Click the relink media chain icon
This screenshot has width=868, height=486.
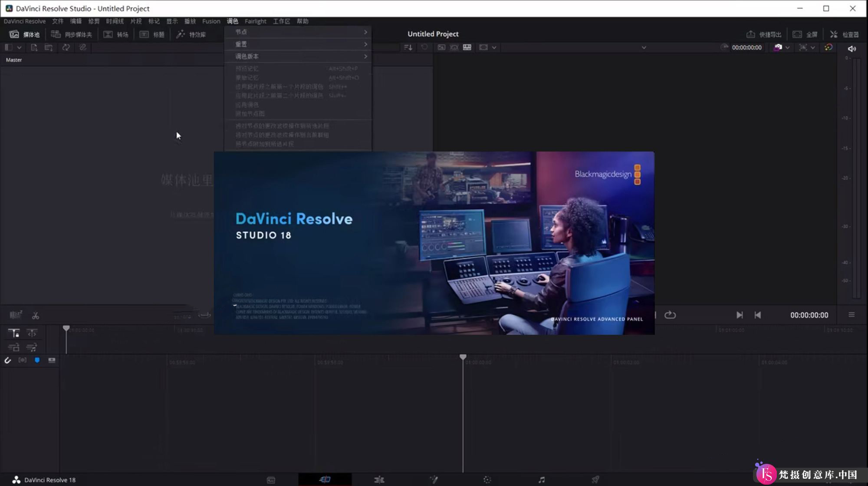point(82,47)
